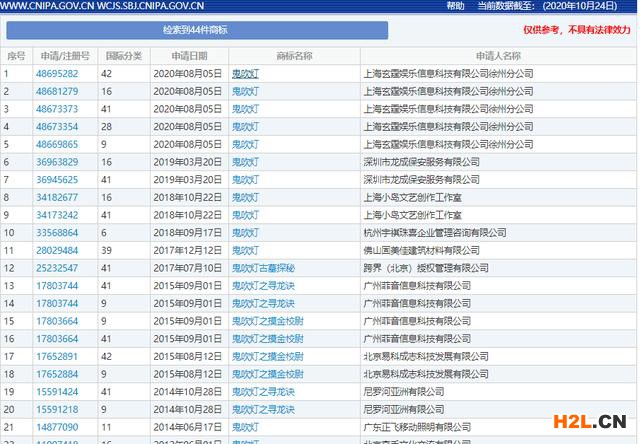Open registration number 14877090
Screen dimensions: 640x444
click(x=57, y=427)
